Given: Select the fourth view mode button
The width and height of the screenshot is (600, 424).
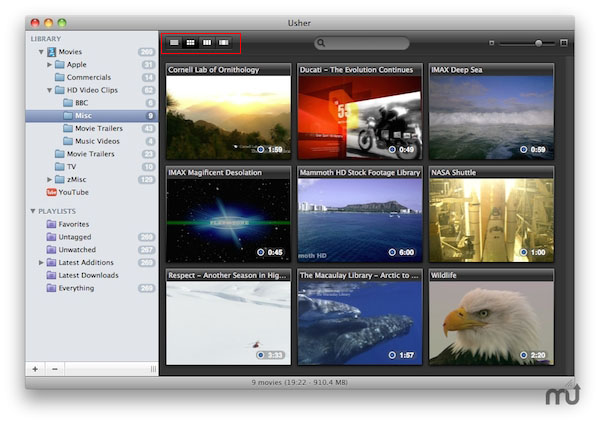Looking at the screenshot, I should coord(224,43).
